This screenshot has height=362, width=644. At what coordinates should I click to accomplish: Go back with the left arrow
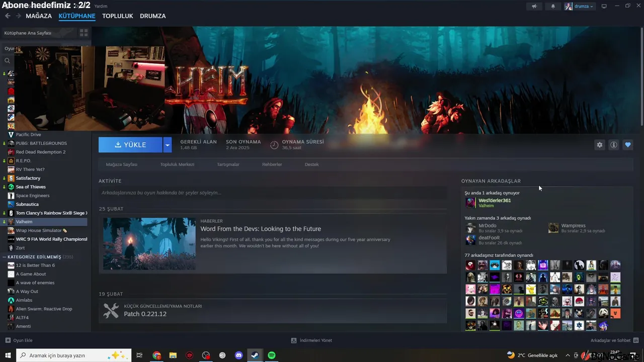8,16
